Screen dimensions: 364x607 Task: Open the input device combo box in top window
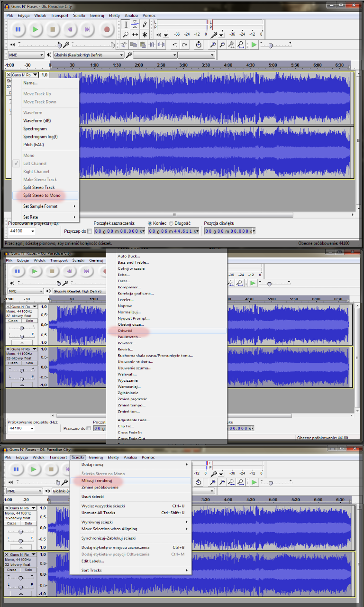(155, 55)
